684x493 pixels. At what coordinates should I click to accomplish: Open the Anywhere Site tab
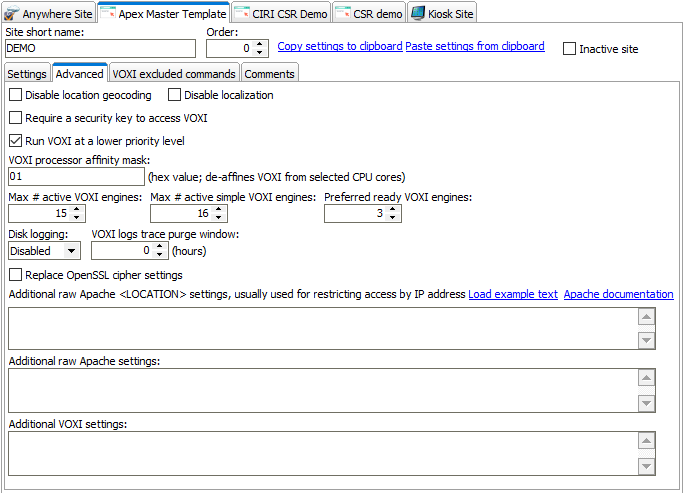point(49,13)
